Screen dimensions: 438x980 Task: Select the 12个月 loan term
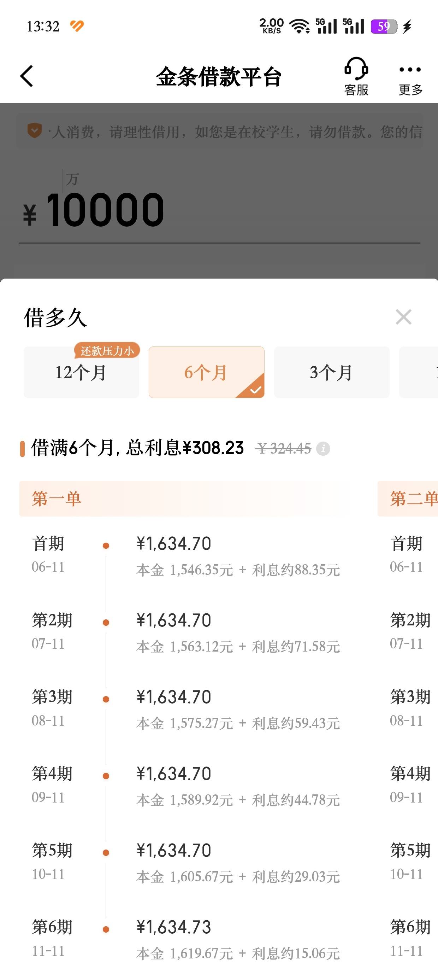pos(81,372)
